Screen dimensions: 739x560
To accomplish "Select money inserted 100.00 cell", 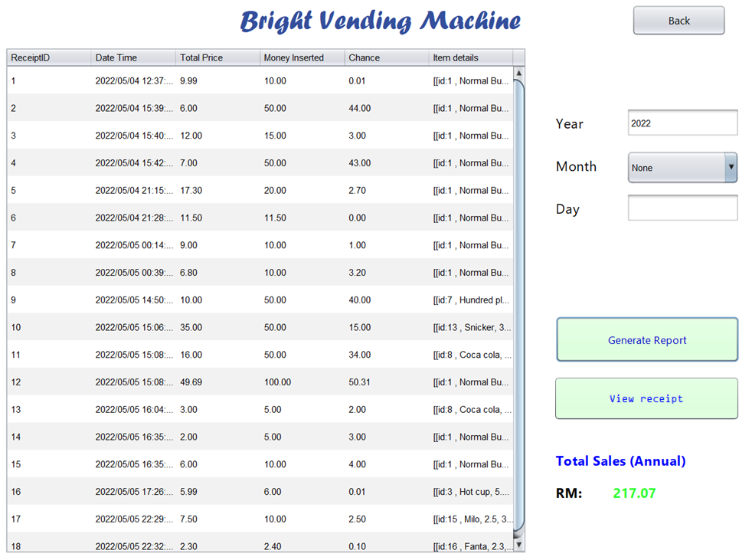I will point(302,382).
